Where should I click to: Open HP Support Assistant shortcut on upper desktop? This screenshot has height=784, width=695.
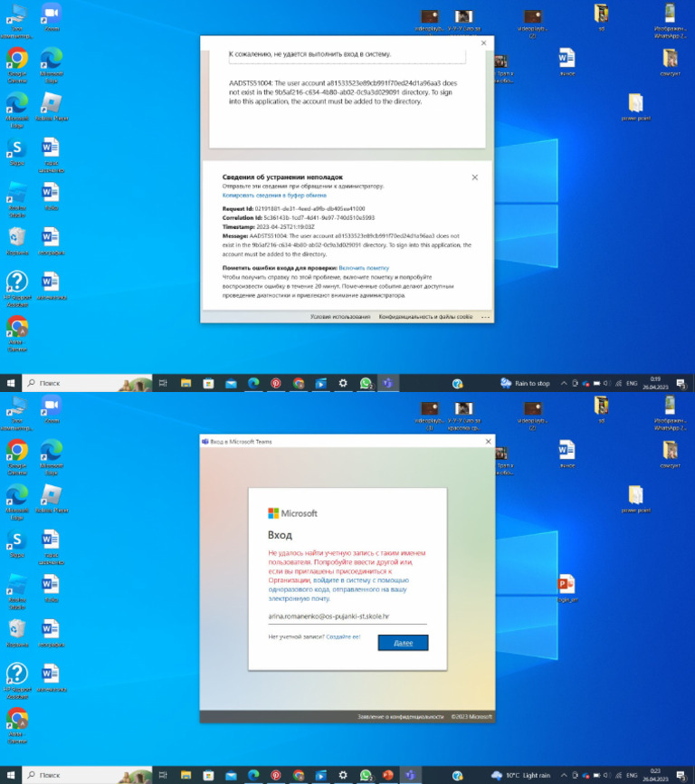(17, 289)
